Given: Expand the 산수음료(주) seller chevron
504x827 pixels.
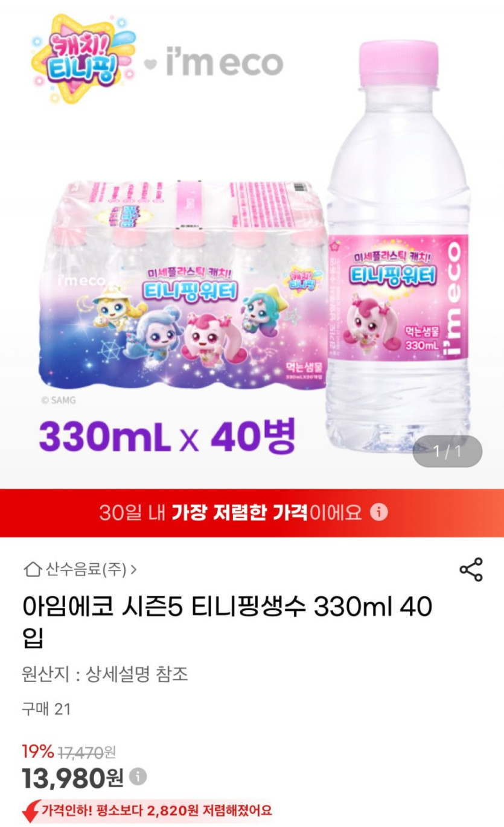Looking at the screenshot, I should click(133, 569).
